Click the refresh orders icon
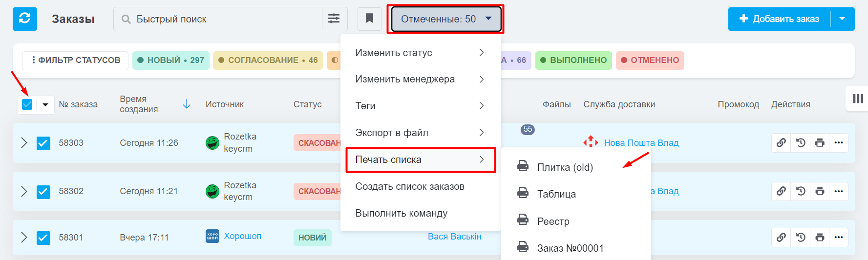 point(24,19)
